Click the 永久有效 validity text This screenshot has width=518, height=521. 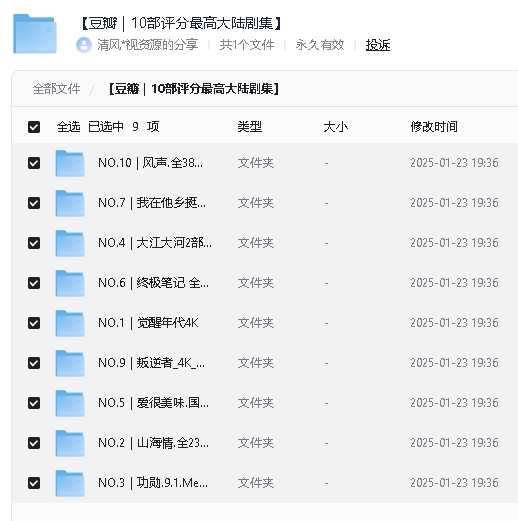pos(320,45)
